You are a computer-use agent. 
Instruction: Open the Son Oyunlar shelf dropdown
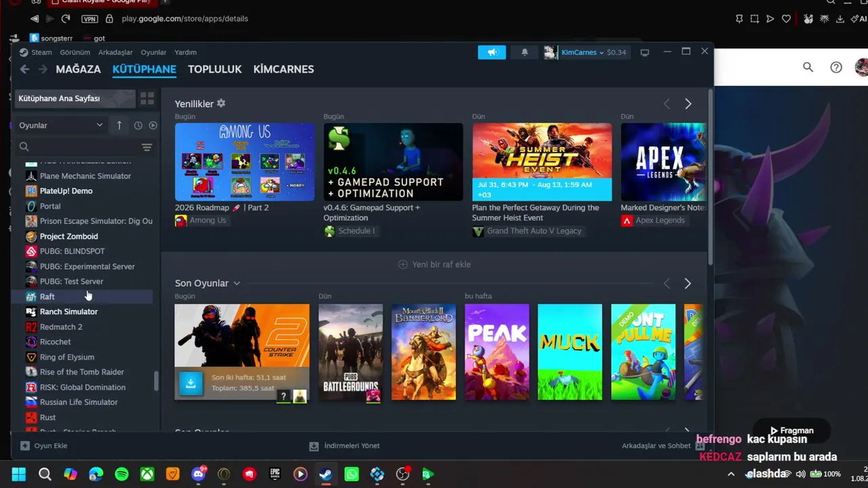[237, 283]
